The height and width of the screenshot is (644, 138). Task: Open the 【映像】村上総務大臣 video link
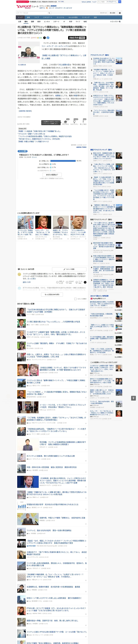pyautogui.click(x=64, y=57)
